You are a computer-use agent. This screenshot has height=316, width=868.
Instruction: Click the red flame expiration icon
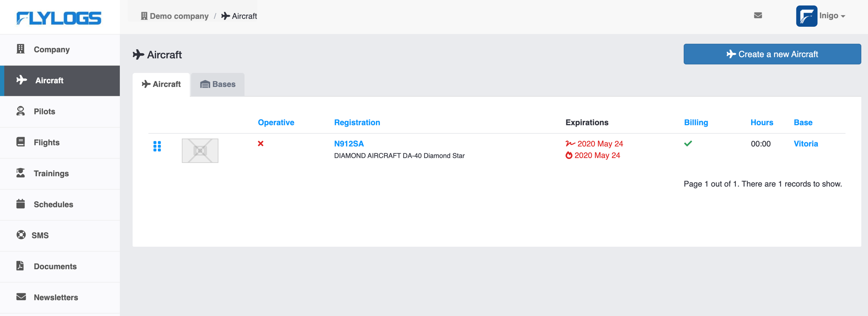pos(568,155)
